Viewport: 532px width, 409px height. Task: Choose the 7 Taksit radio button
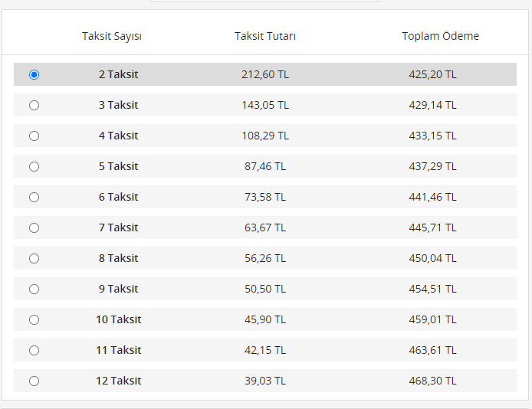point(34,227)
